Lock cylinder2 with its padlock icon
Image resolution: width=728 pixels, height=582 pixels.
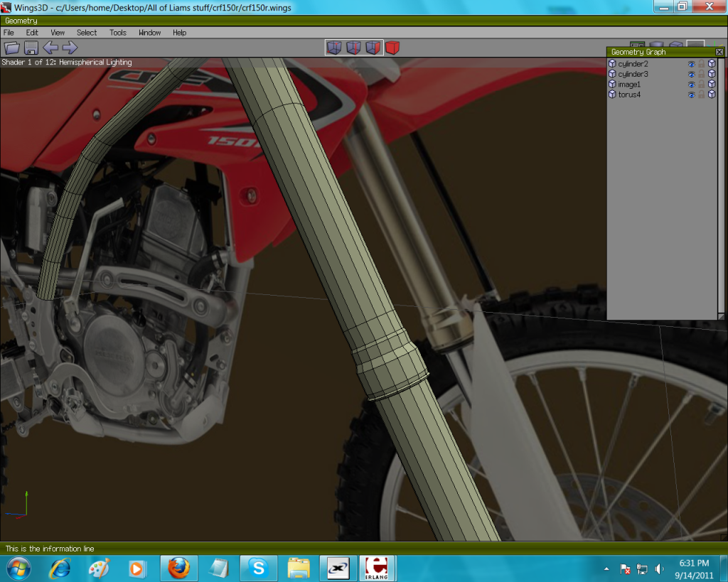[702, 63]
